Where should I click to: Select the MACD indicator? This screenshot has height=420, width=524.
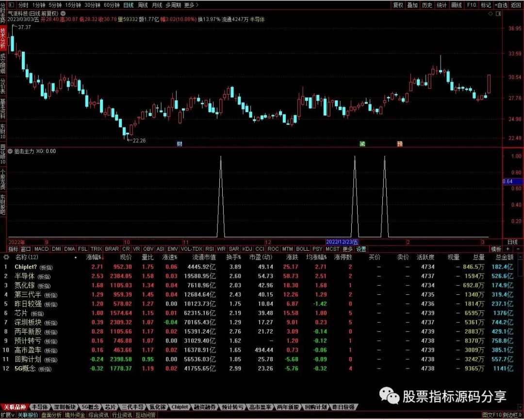[41, 249]
